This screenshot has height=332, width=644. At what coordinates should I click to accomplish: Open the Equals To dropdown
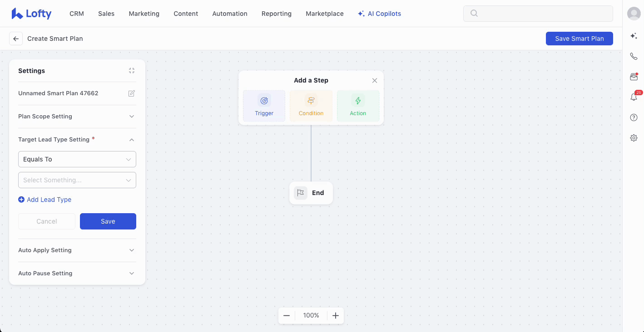(x=77, y=159)
